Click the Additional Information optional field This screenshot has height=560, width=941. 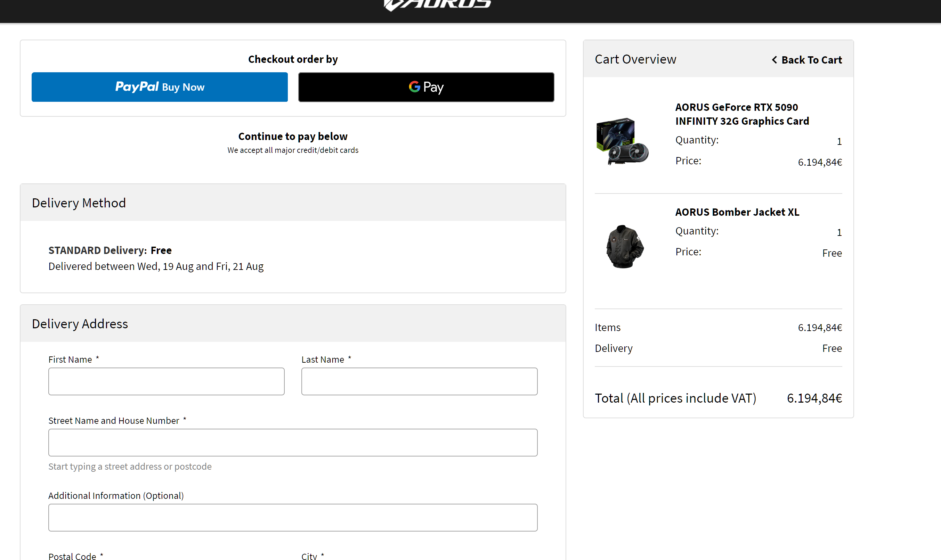click(x=293, y=518)
